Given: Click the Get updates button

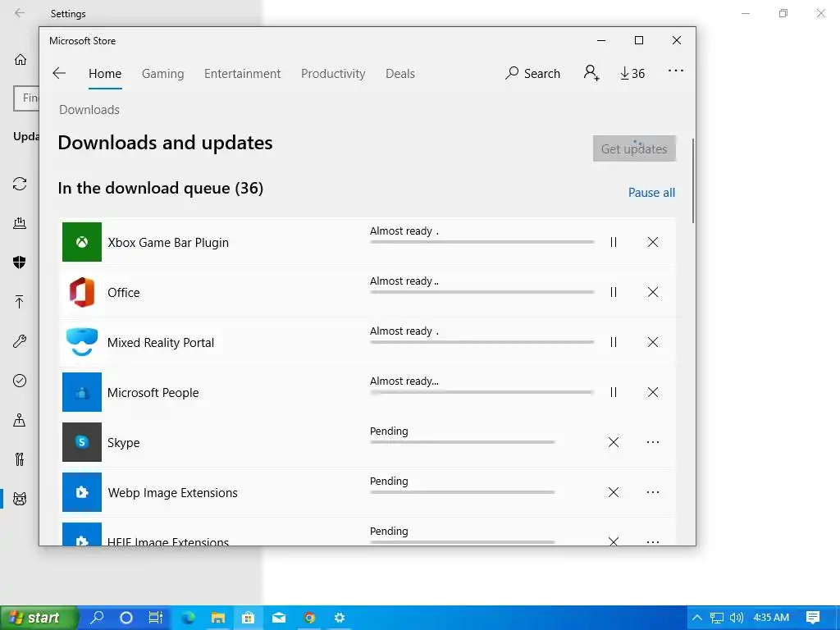Looking at the screenshot, I should 634,148.
